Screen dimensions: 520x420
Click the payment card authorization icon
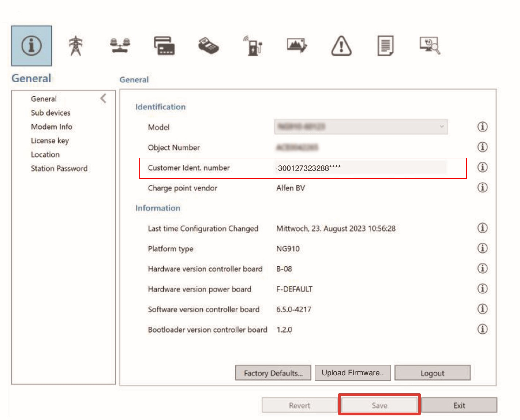[164, 46]
